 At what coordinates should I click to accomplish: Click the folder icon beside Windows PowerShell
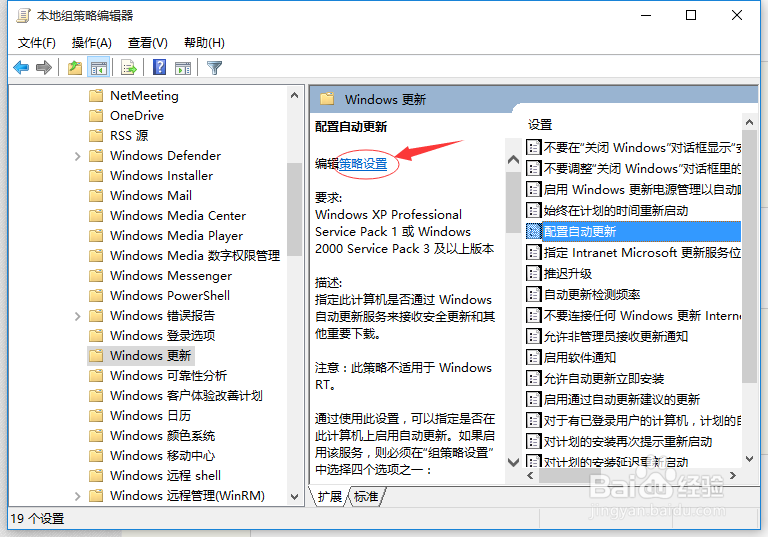tap(96, 295)
